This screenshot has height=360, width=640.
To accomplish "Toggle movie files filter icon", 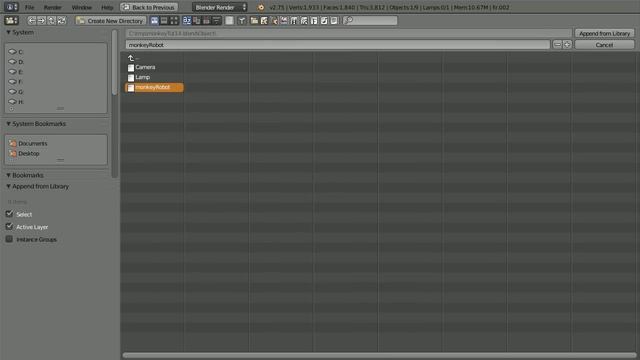I will coord(294,20).
